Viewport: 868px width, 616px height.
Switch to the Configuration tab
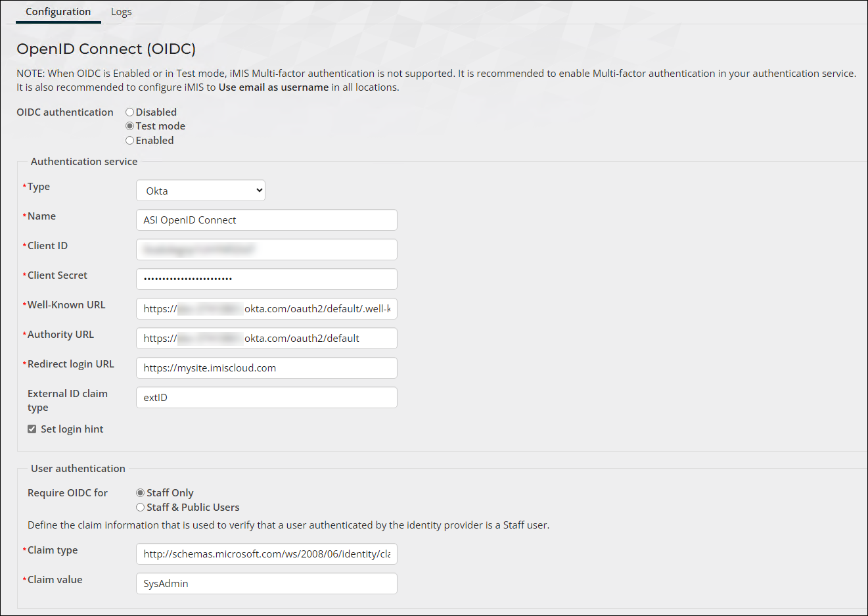[58, 12]
